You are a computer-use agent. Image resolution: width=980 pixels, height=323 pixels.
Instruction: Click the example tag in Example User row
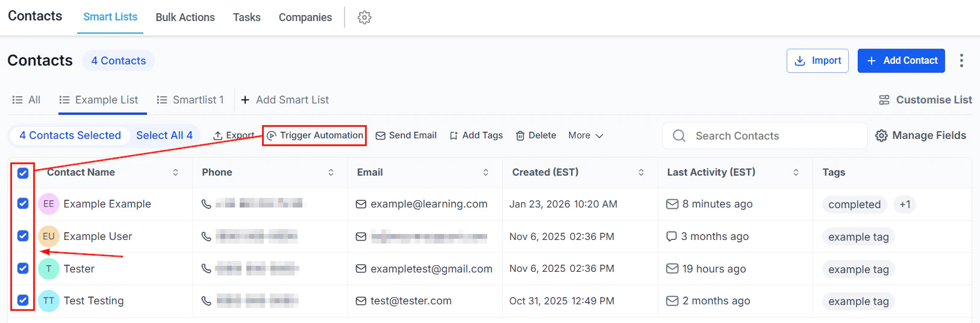(x=858, y=237)
